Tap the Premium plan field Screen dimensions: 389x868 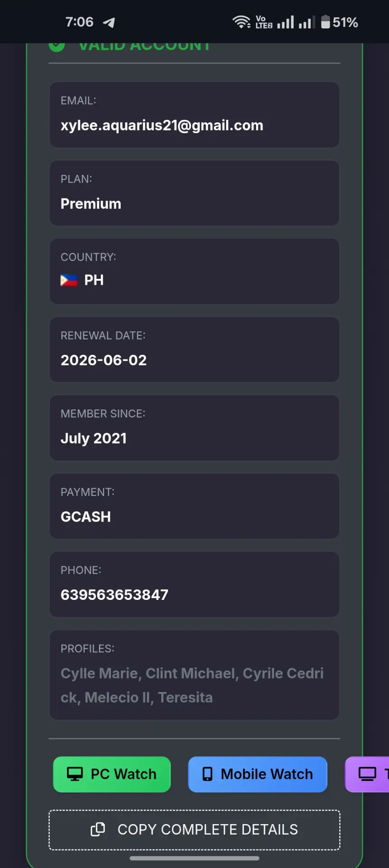194,193
